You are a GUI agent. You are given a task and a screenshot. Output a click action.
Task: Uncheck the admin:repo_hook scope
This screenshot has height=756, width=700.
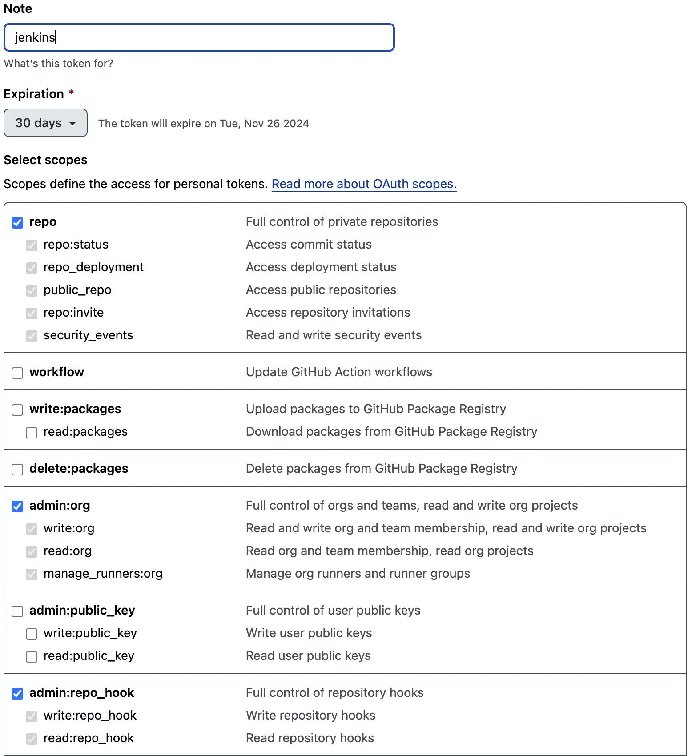coord(17,694)
